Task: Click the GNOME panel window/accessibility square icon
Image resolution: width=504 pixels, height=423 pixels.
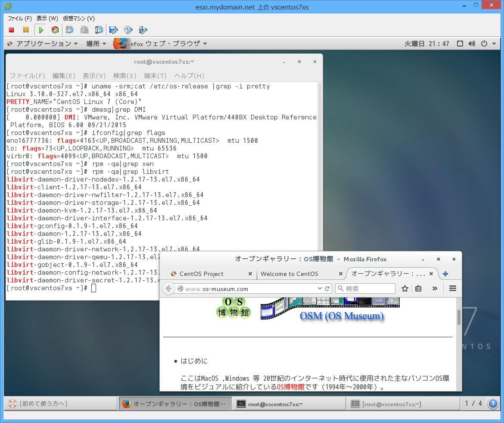Action: pos(460,44)
